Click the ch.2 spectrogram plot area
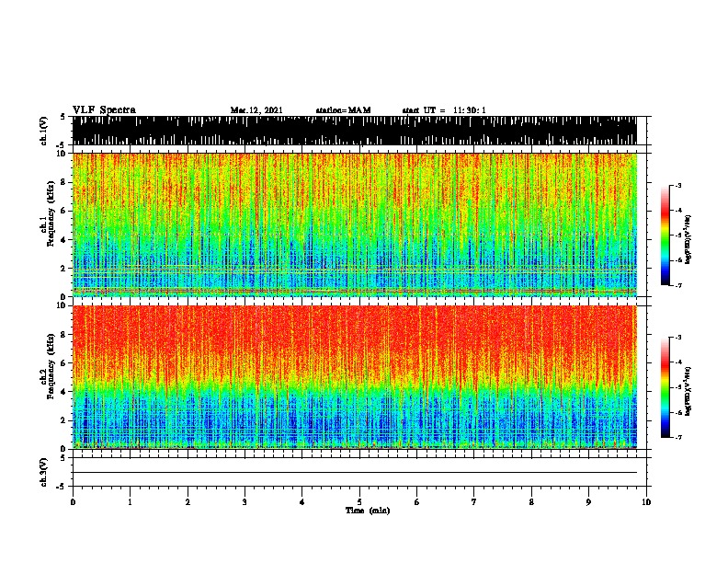Screen dimensions: 728x563 355,377
